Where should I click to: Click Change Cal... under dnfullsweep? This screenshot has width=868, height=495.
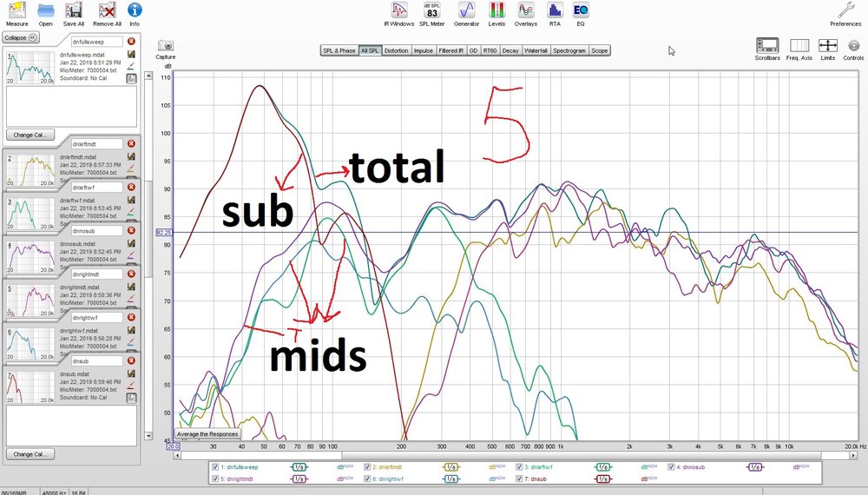click(x=30, y=135)
